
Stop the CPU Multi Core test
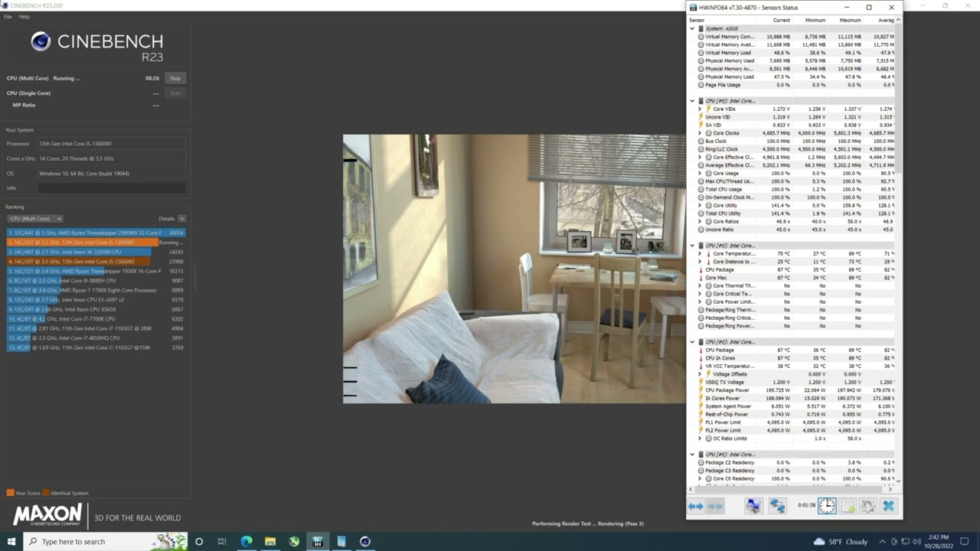(175, 78)
